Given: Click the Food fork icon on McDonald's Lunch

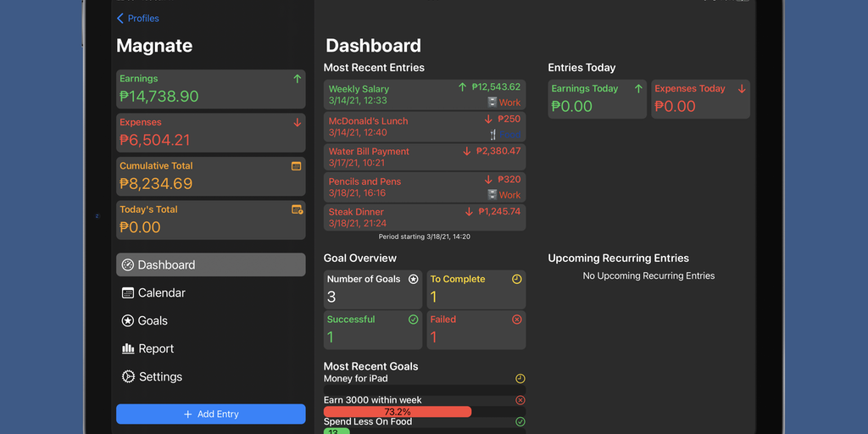Looking at the screenshot, I should click(492, 134).
